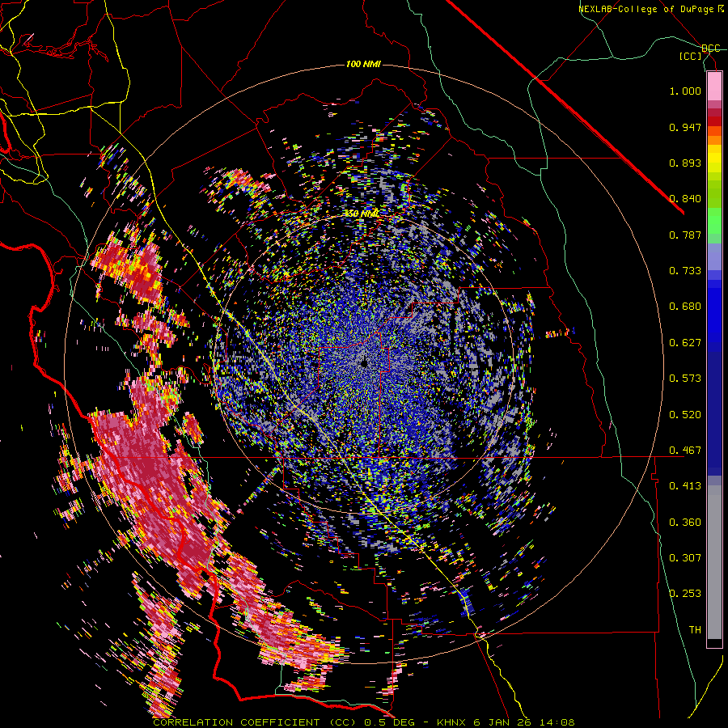Click the black radar site center dot
This screenshot has width=728, height=728.
click(x=364, y=363)
